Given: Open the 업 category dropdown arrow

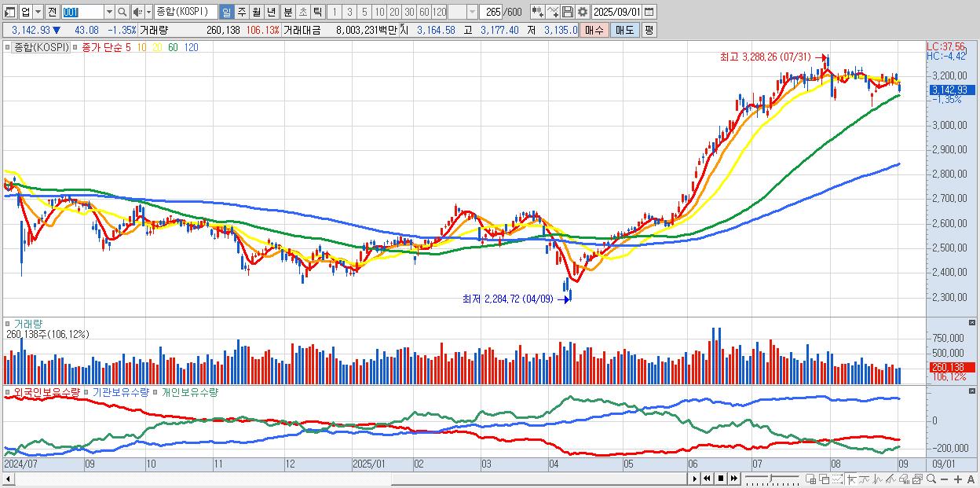Looking at the screenshot, I should coord(38,12).
